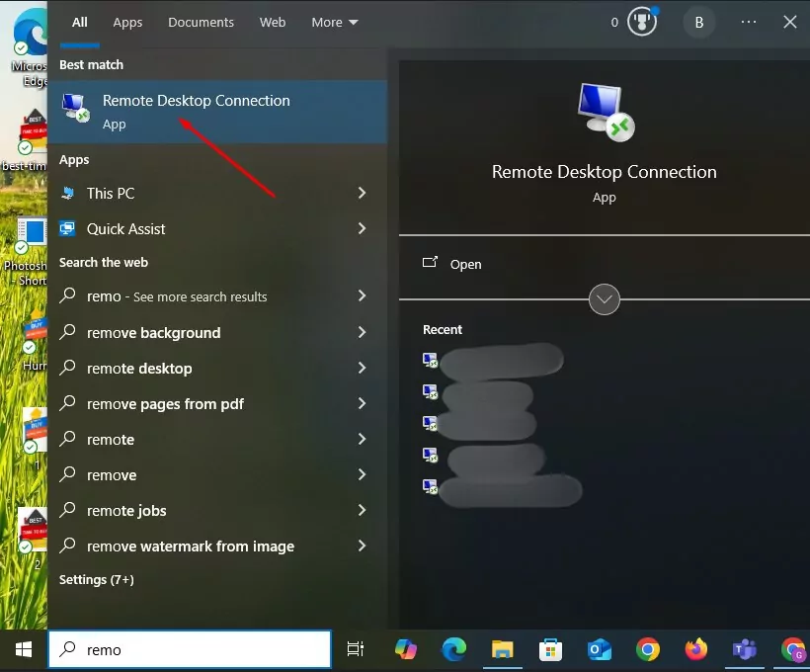Click the taskbar search box containing 'remo'

[190, 649]
